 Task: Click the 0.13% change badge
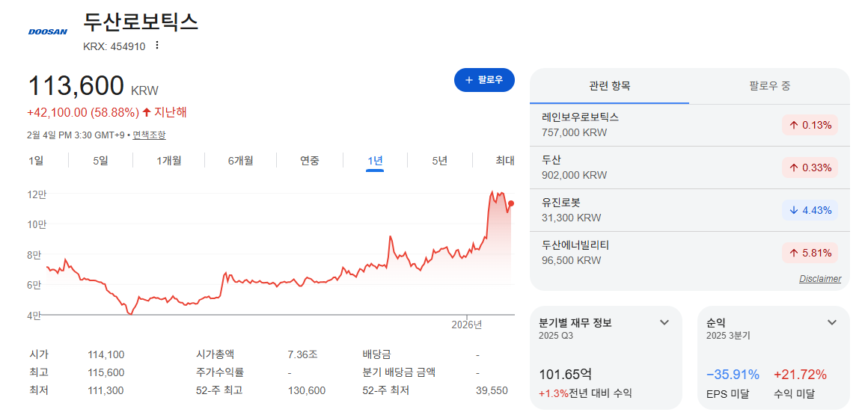pyautogui.click(x=810, y=125)
